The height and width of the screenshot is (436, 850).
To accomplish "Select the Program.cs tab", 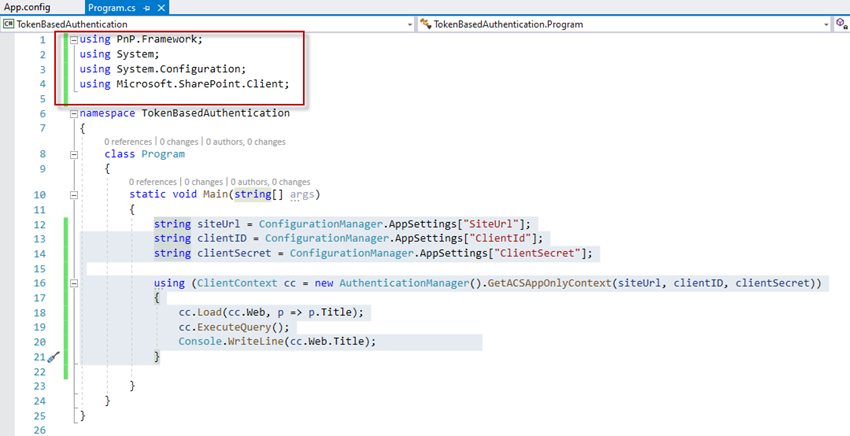I will 114,8.
